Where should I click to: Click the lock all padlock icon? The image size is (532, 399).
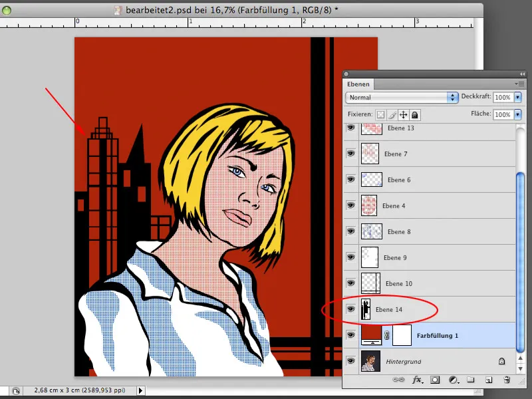point(414,114)
